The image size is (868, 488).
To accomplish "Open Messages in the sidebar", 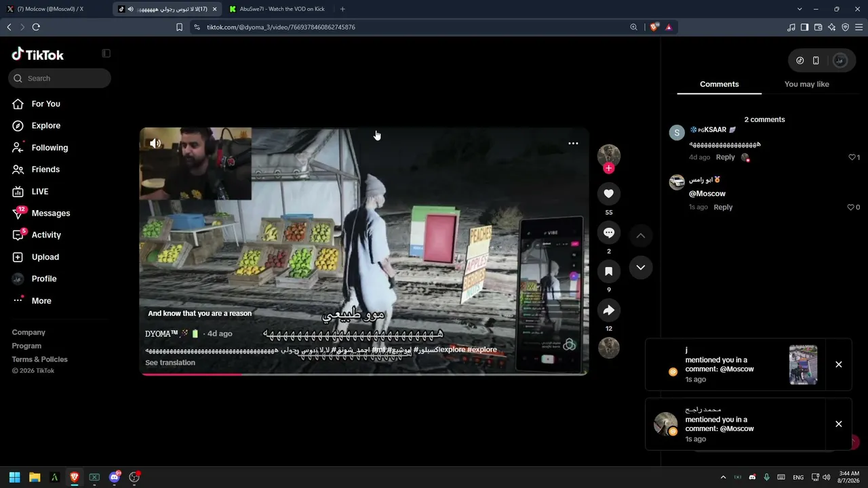I will [x=50, y=213].
